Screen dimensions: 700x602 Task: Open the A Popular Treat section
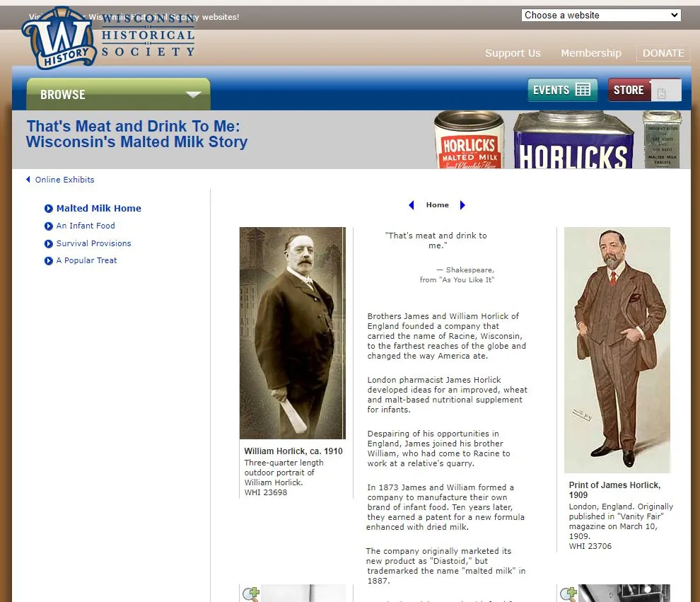point(86,260)
